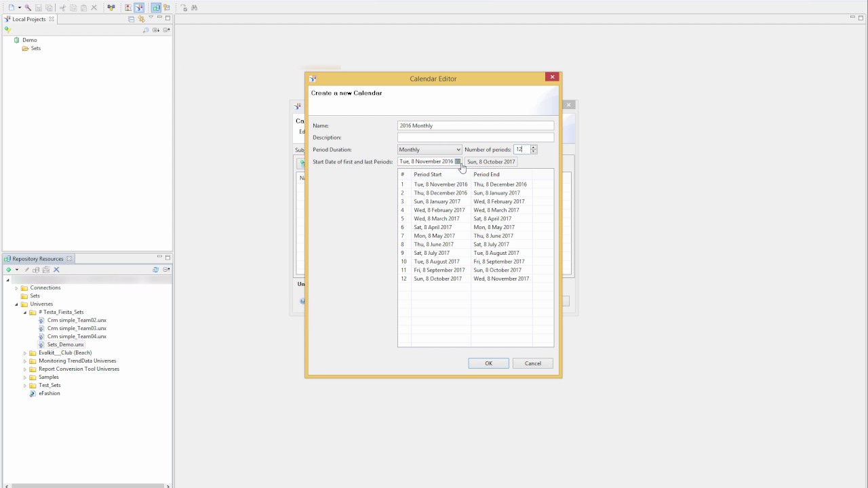Click Cancel in the Calendar Editor dialog
Screen dimensions: 868x488
(533, 363)
